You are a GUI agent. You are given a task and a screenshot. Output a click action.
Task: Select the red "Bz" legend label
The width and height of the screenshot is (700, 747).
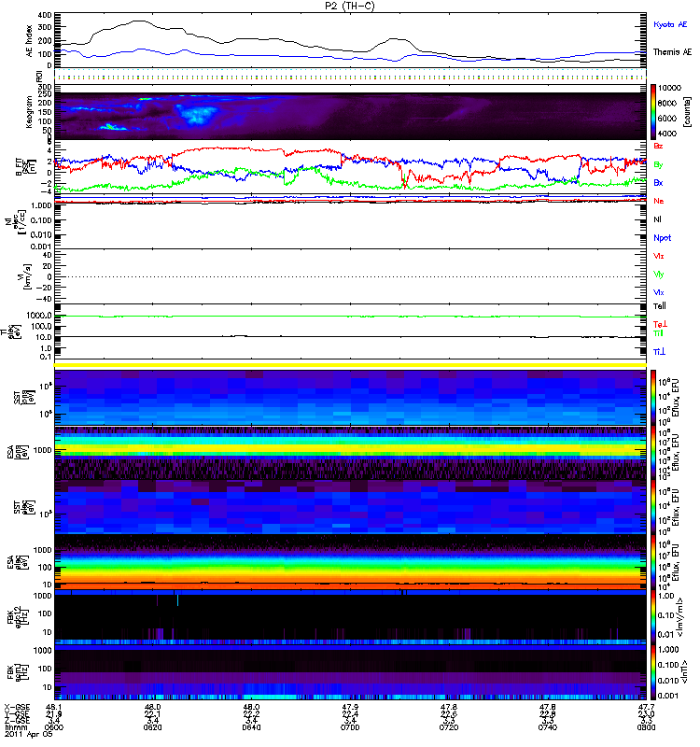658,146
